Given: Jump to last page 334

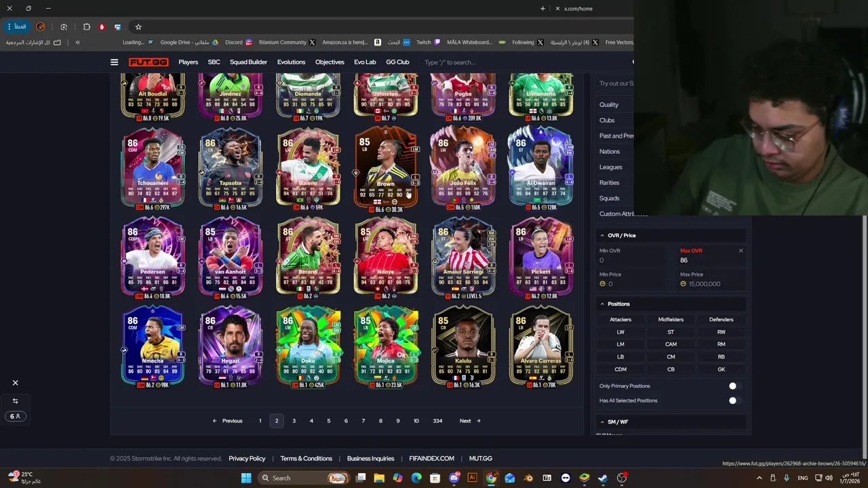Looking at the screenshot, I should tap(437, 421).
